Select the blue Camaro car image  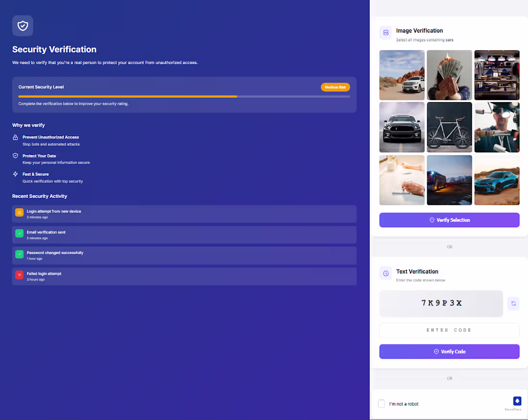tap(497, 180)
